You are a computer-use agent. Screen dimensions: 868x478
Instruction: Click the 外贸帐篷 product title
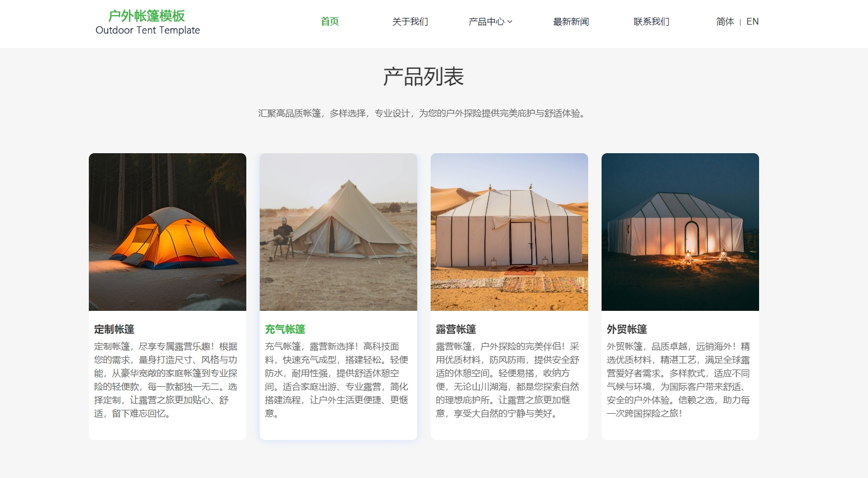627,329
